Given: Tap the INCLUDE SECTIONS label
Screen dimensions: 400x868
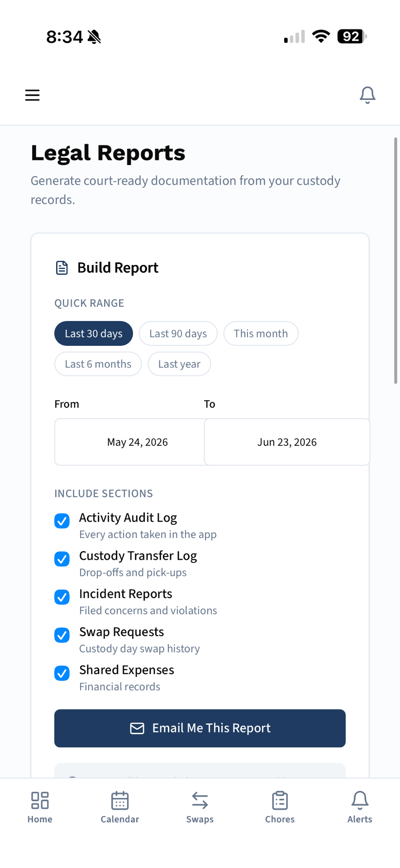Looking at the screenshot, I should (x=104, y=494).
